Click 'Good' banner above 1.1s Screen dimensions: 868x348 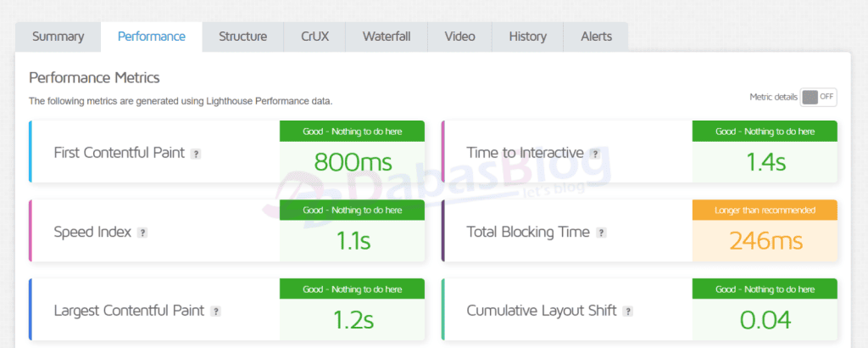click(x=352, y=210)
